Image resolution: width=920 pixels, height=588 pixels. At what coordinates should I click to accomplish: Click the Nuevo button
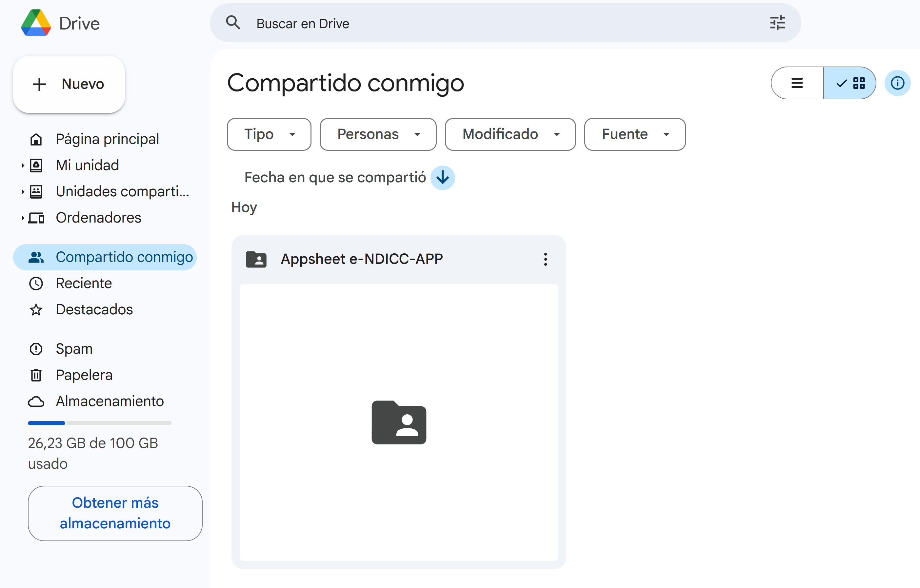click(x=69, y=84)
